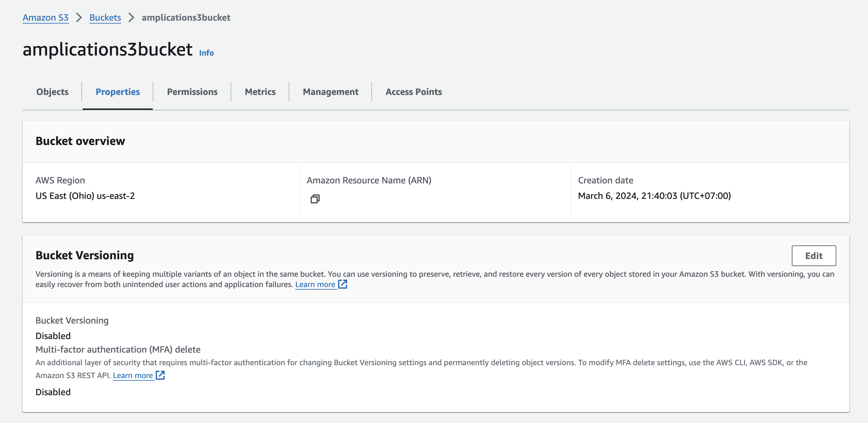This screenshot has width=868, height=423.
Task: Follow Learn more link about versioning
Action: pyautogui.click(x=315, y=284)
